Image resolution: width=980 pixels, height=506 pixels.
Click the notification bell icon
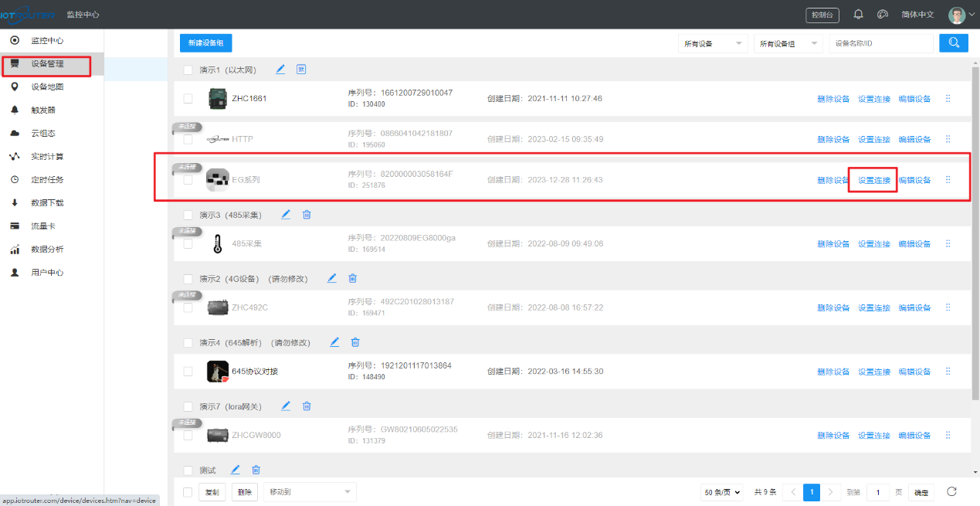(x=858, y=15)
